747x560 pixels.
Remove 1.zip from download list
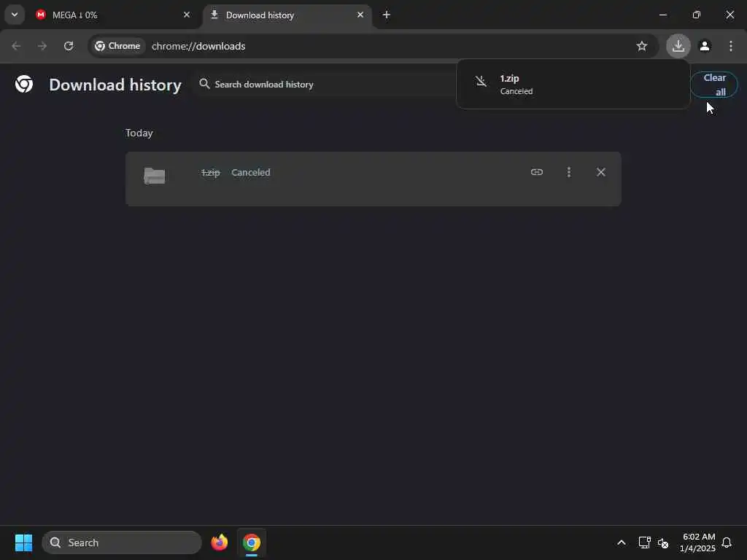point(601,172)
